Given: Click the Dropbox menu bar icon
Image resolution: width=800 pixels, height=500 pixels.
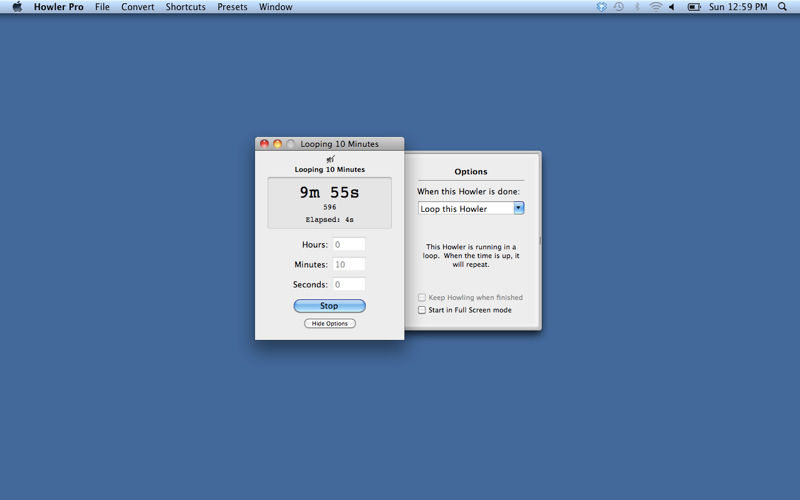Looking at the screenshot, I should click(x=602, y=7).
